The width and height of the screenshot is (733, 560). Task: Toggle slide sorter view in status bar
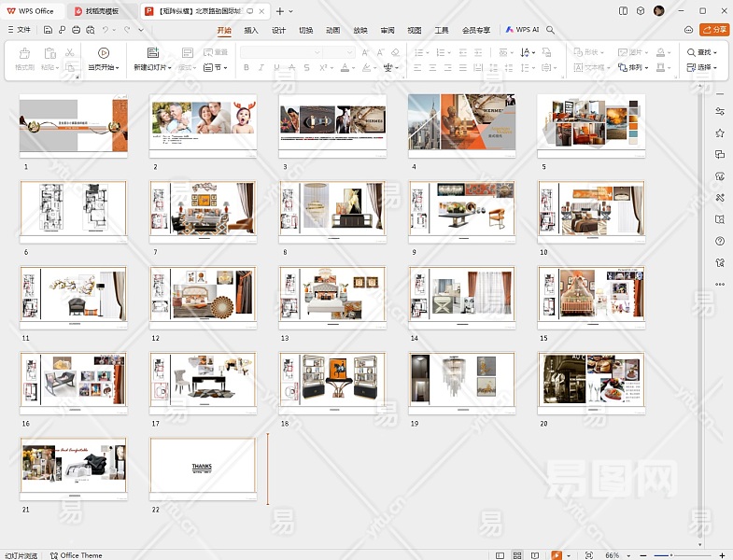[x=517, y=555]
